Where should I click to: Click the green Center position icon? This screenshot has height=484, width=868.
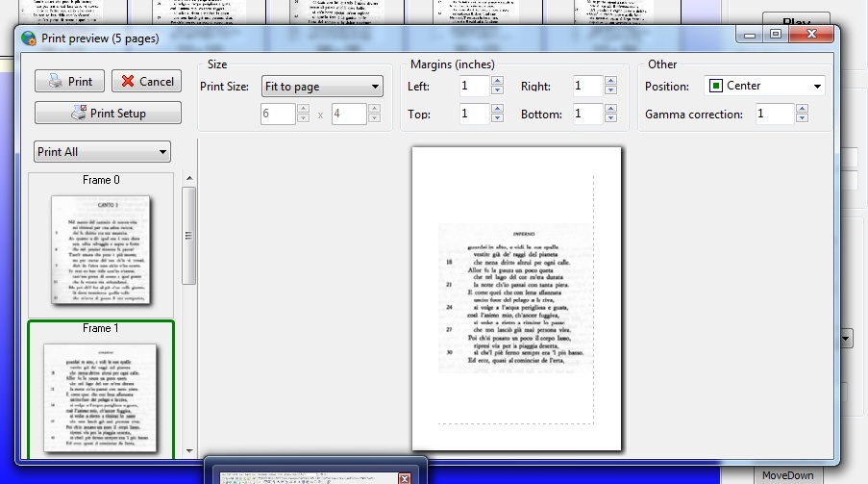pos(716,86)
